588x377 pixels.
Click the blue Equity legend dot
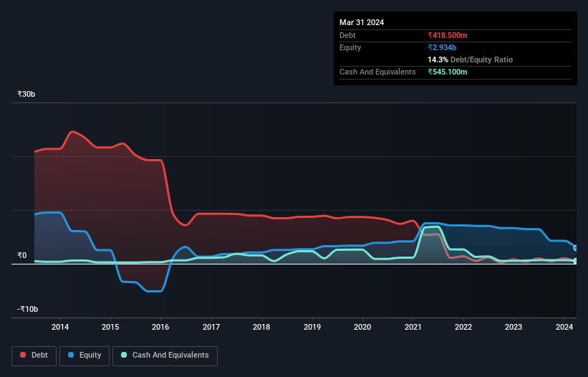click(x=71, y=355)
